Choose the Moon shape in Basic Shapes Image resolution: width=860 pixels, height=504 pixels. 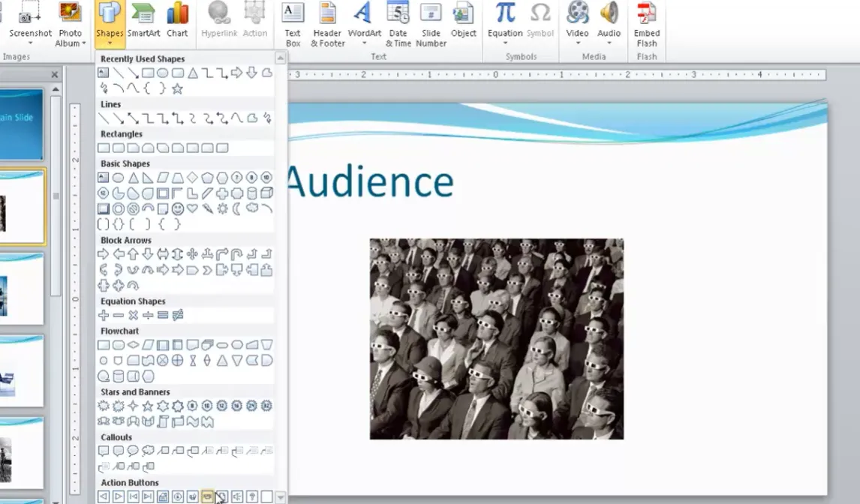(x=237, y=208)
